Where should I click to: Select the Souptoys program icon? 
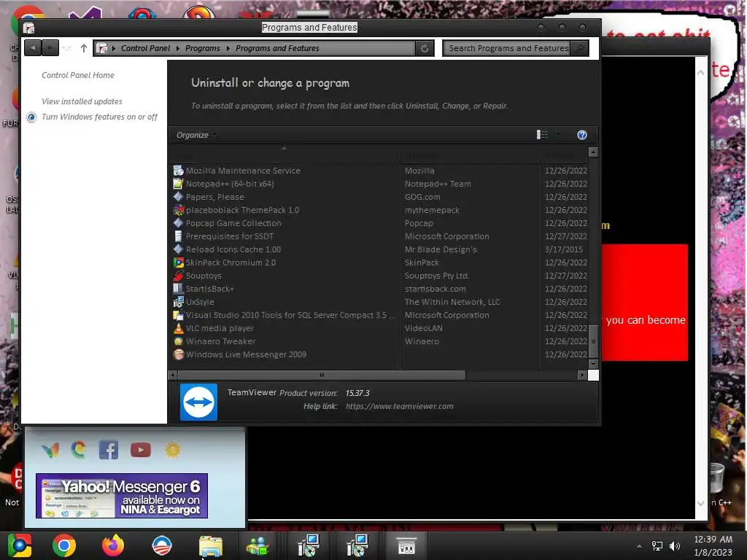(178, 276)
